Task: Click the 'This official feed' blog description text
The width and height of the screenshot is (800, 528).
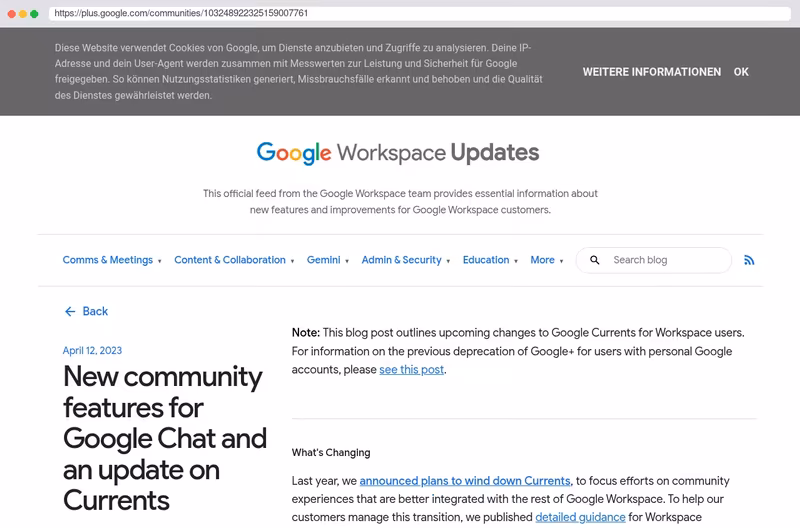Action: click(x=400, y=202)
